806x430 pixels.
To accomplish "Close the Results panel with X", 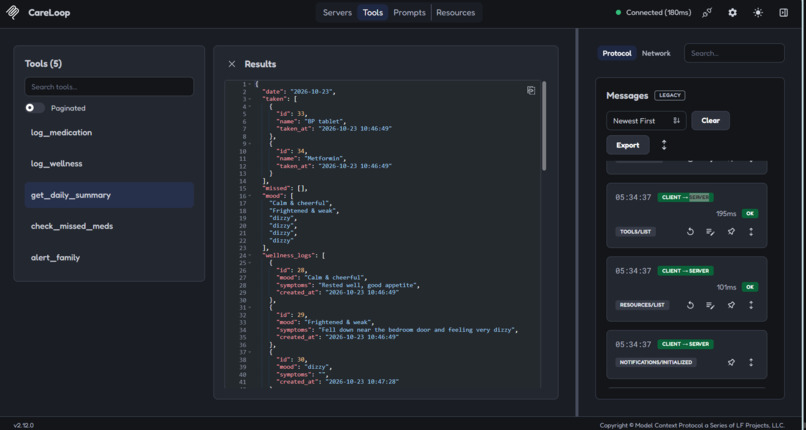I will click(x=232, y=64).
